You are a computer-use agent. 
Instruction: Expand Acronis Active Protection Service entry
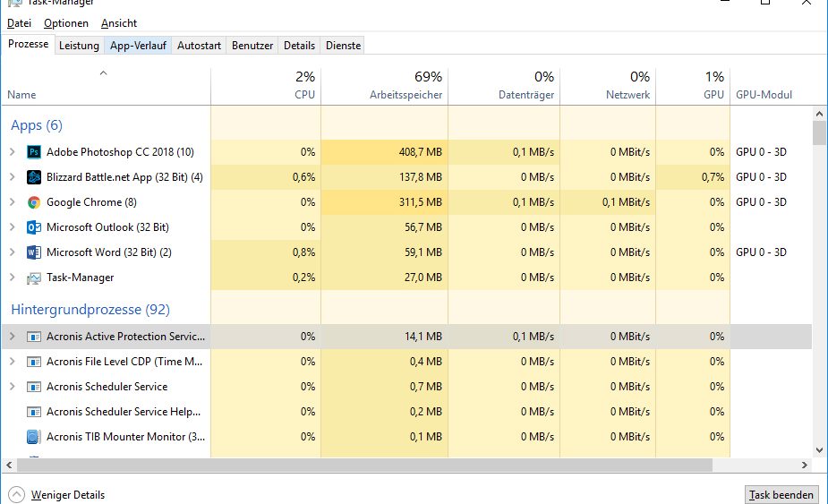[12, 337]
